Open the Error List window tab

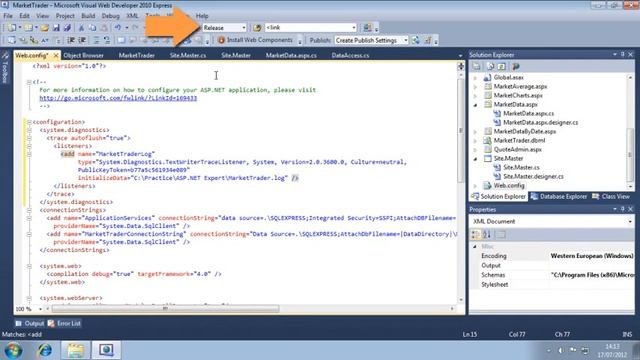tap(64, 323)
